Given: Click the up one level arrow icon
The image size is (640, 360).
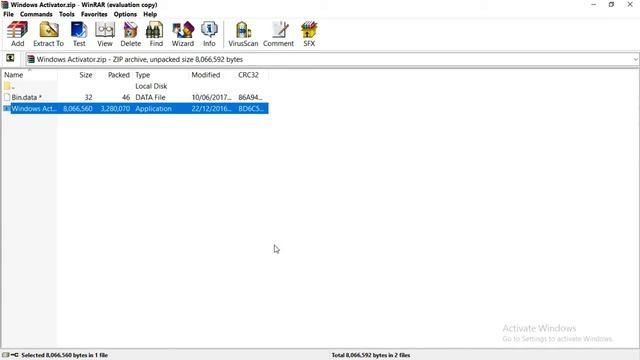Looking at the screenshot, I should [10, 58].
